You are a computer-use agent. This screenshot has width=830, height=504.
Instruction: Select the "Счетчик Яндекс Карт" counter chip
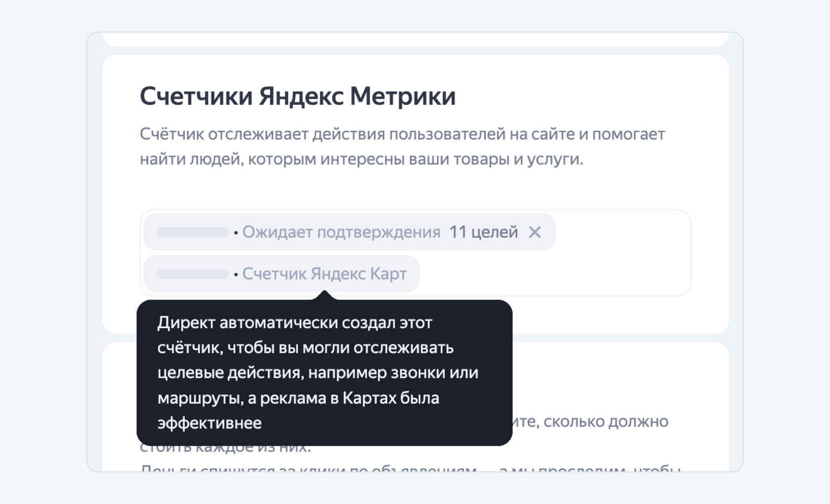(x=282, y=274)
